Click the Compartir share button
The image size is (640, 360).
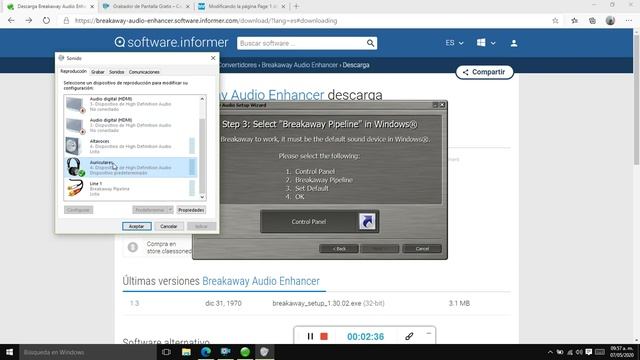[x=484, y=72]
